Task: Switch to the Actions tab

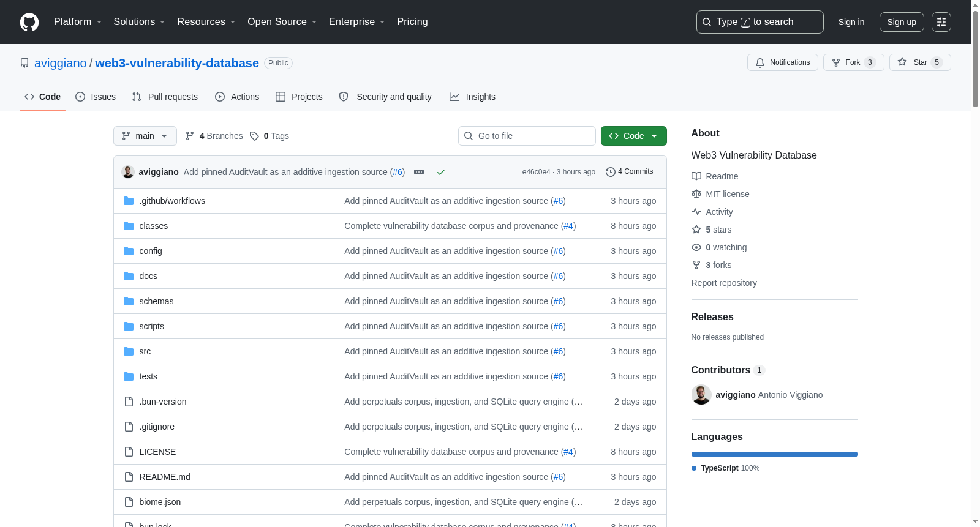Action: 237,97
